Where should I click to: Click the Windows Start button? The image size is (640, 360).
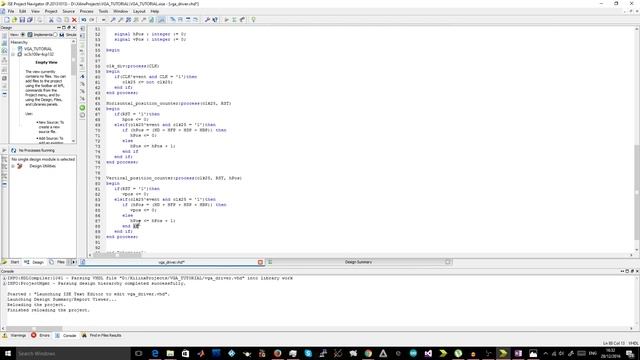(7, 353)
